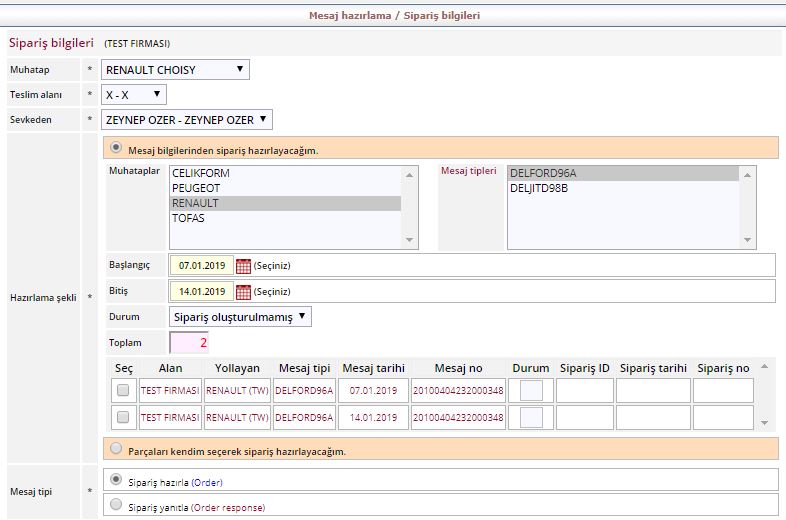Open calendar icon next to Başlangıç date
The image size is (786, 520).
244,266
